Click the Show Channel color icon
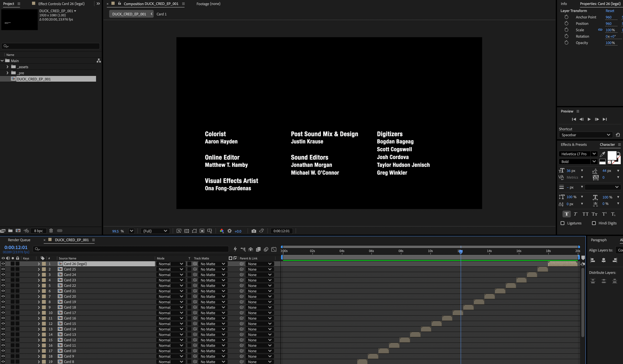The image size is (623, 364). point(222,231)
